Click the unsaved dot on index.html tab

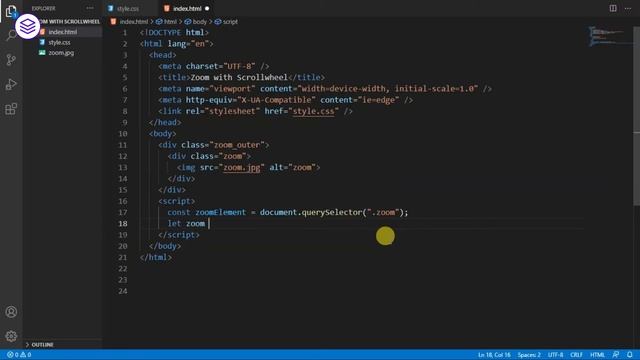[207, 8]
